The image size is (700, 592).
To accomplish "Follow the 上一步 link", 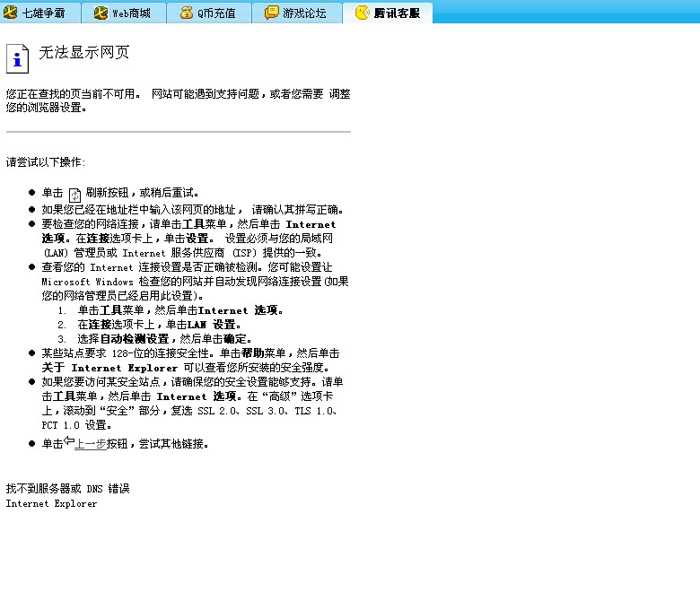I will [90, 444].
